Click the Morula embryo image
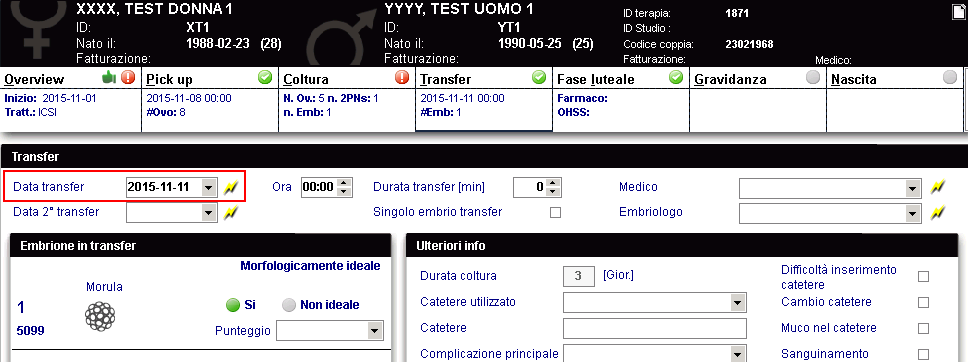Viewport: 968px width, 362px height. pos(100,317)
